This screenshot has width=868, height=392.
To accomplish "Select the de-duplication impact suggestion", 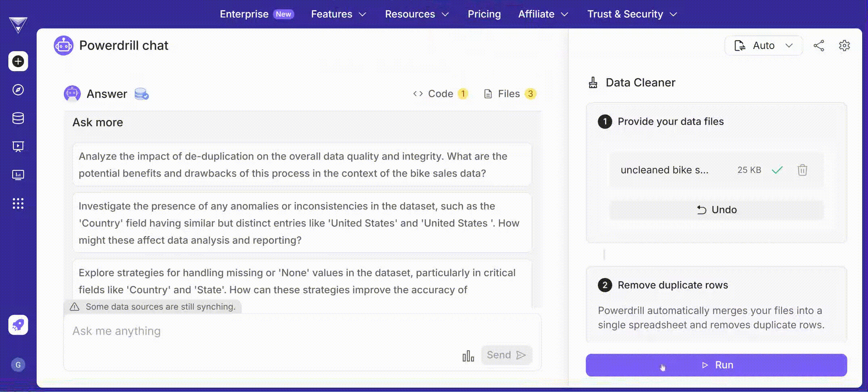I will 302,165.
